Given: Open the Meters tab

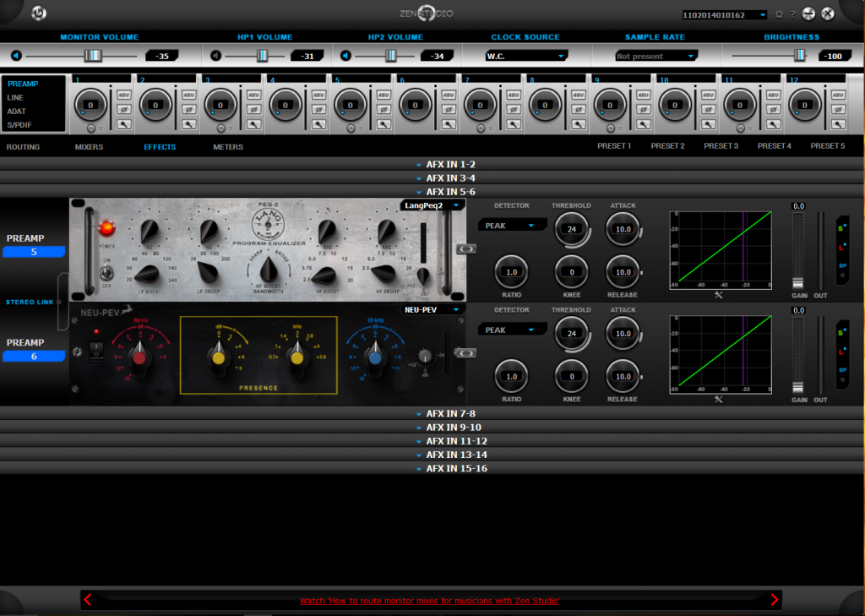Looking at the screenshot, I should pyautogui.click(x=228, y=147).
